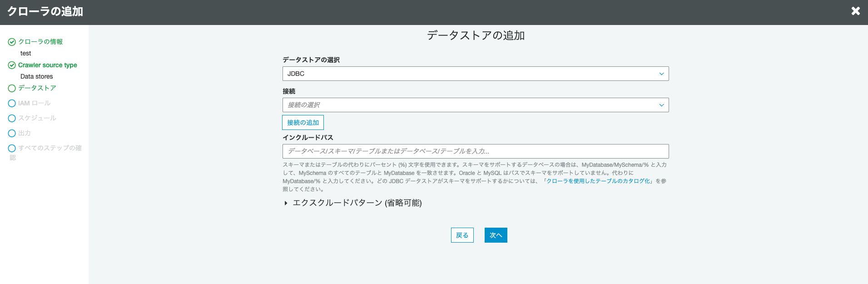
Task: Click the 接続の追加 button
Action: click(303, 123)
